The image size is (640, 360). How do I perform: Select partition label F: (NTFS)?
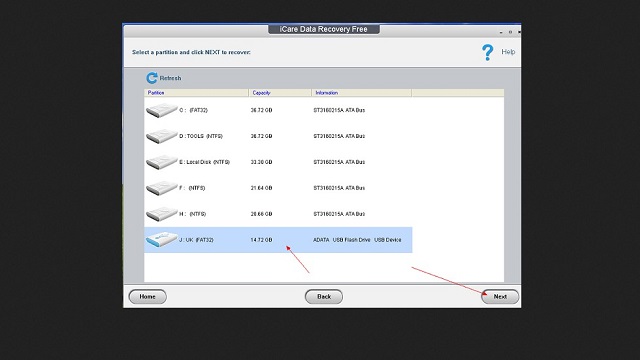click(x=192, y=188)
